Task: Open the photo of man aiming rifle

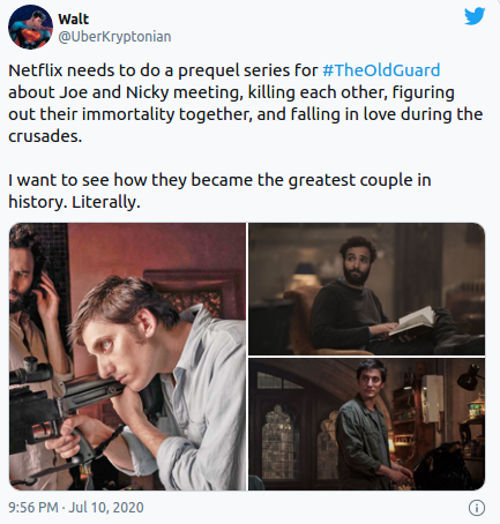Action: [x=127, y=357]
